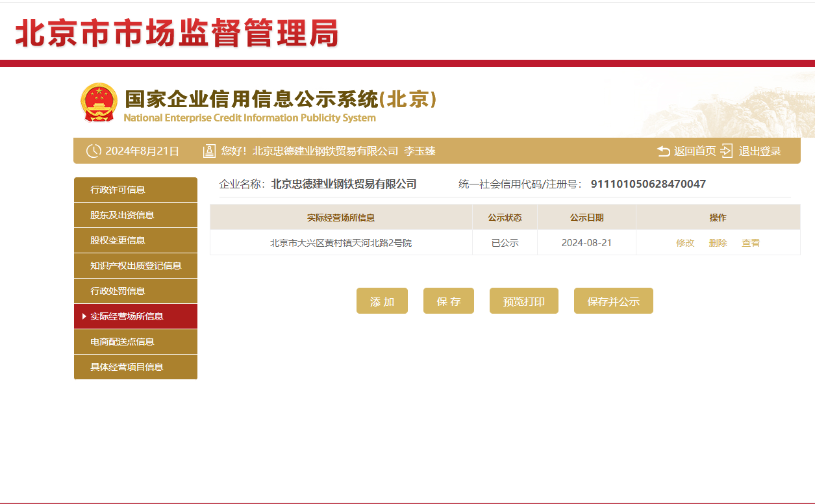Open 具体经营项目信息 in sidebar

135,367
